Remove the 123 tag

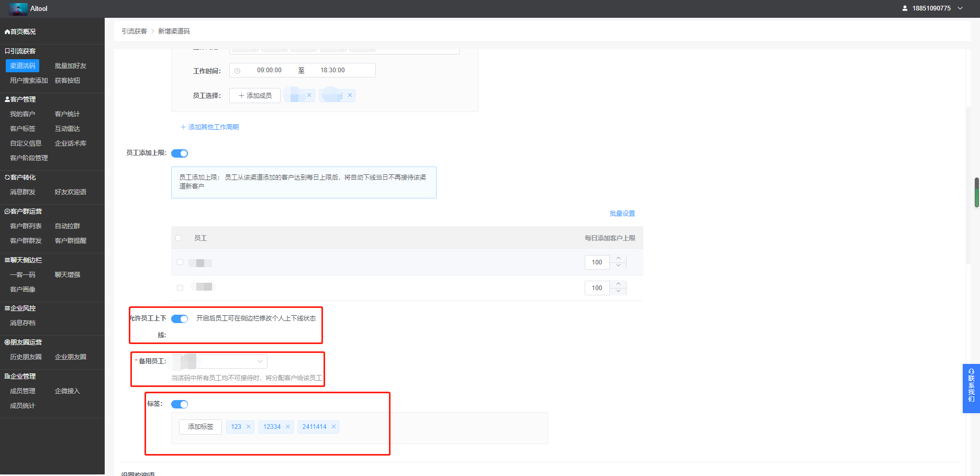pos(248,427)
